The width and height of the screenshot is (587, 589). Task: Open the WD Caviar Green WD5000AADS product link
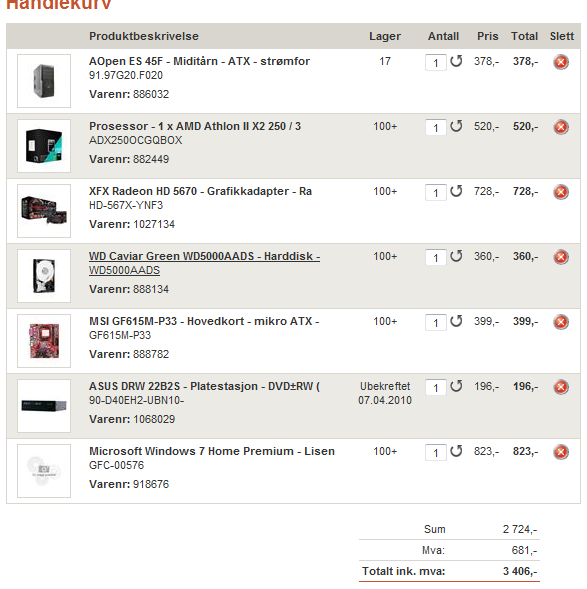point(204,263)
